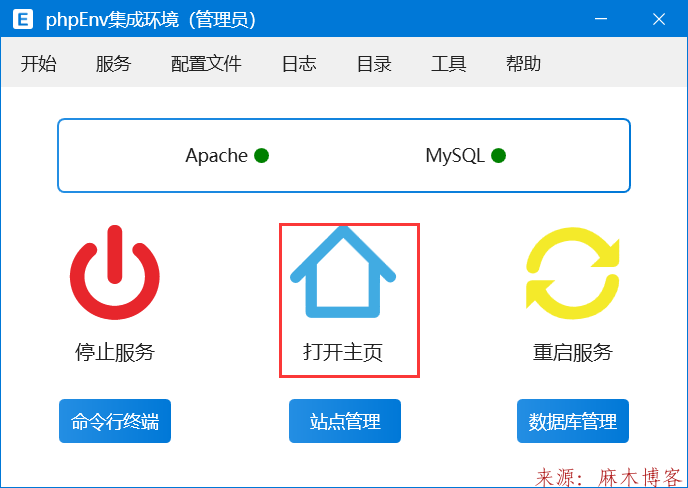The width and height of the screenshot is (688, 488).
Task: Open the 工具 menu
Action: point(448,64)
